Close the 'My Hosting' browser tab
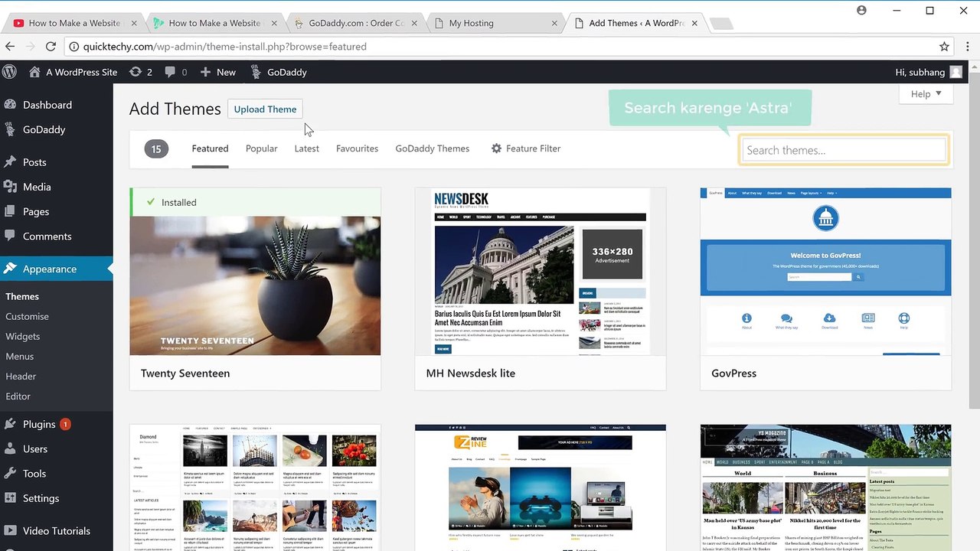 click(x=554, y=23)
